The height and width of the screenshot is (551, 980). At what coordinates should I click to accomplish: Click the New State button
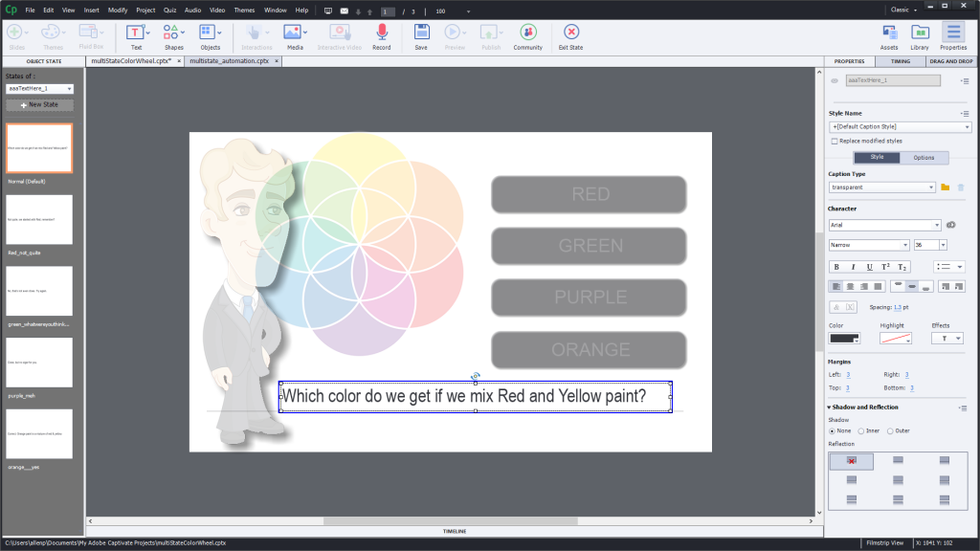(39, 104)
